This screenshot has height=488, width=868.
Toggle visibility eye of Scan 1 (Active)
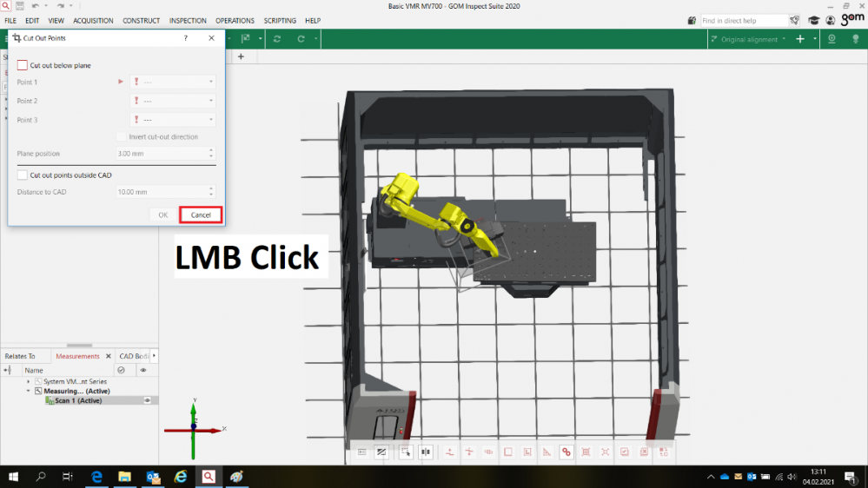point(147,400)
